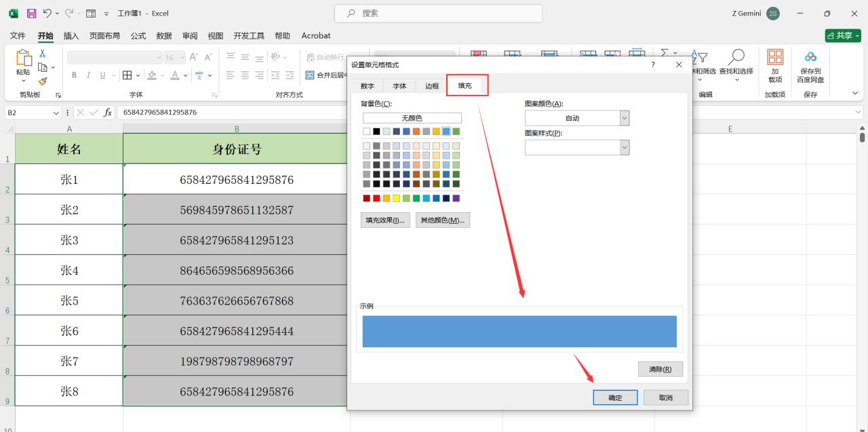Select the yellow swatch in standard colors
This screenshot has width=868, height=432.
[397, 198]
